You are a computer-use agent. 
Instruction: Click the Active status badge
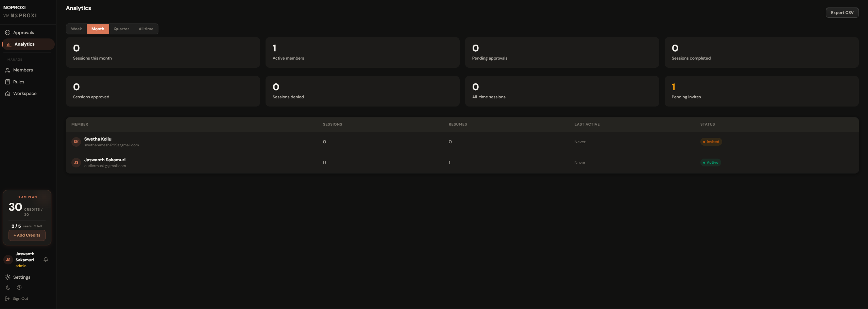click(711, 163)
